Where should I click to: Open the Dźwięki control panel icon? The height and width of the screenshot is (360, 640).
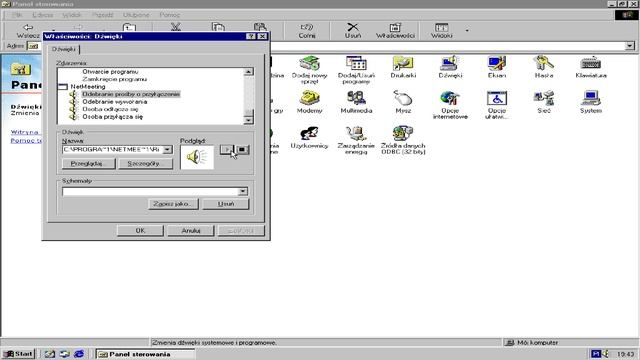pos(450,67)
